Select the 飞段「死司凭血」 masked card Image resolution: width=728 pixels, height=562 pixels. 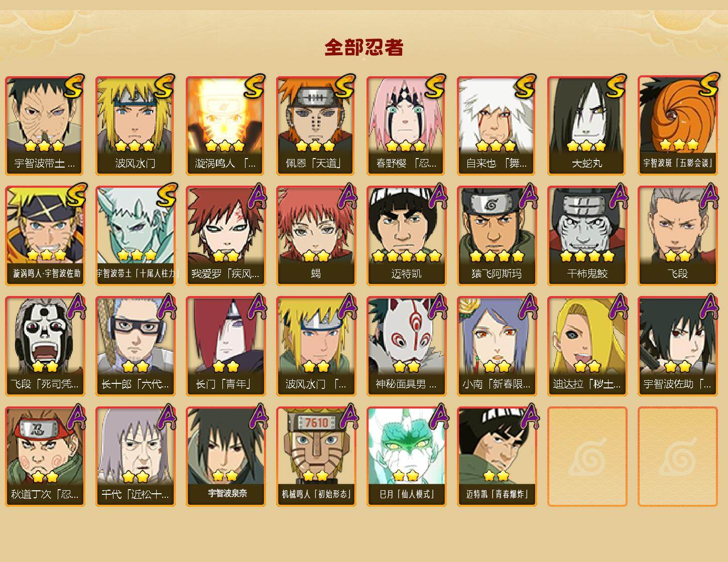pos(45,346)
